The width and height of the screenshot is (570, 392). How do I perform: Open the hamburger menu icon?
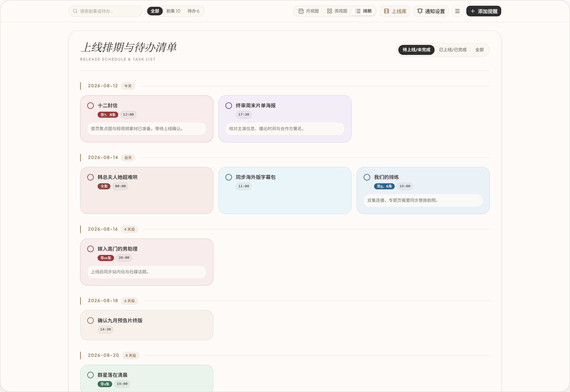[x=457, y=11]
